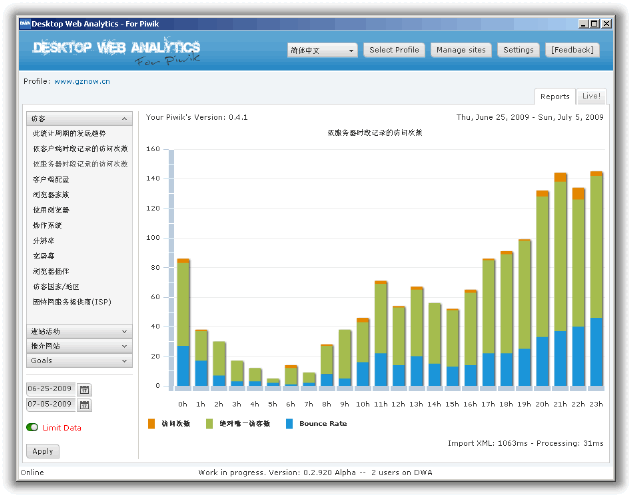Click the orange legend swatch
This screenshot has height=497, width=632.
(152, 423)
